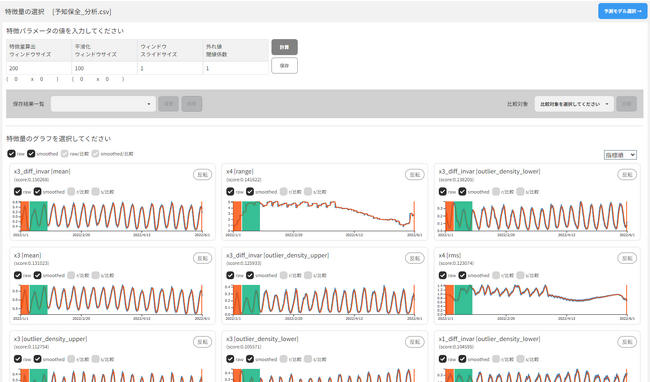650x382 pixels.
Task: Toggle r/比較 on x4 [range] card
Action: pyautogui.click(x=284, y=191)
